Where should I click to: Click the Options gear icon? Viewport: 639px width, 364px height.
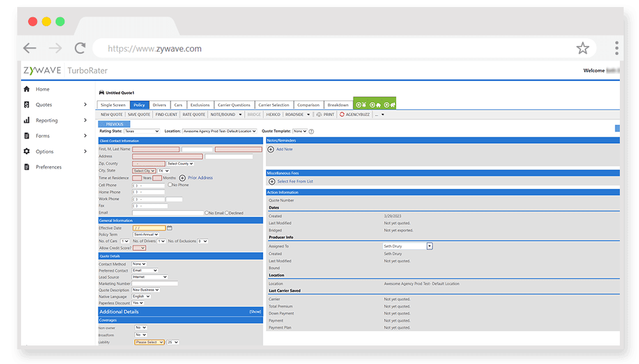[27, 151]
